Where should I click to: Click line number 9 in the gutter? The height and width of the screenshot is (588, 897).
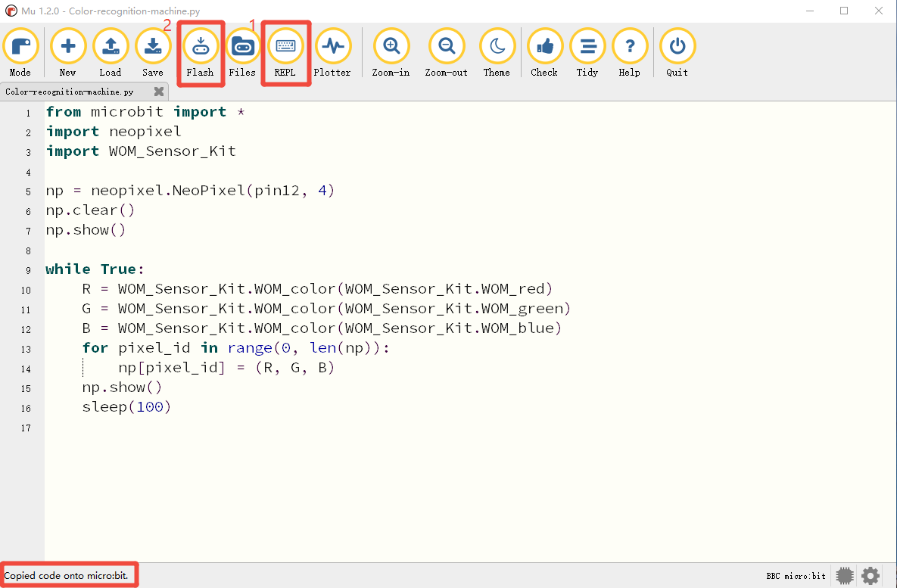click(x=28, y=270)
